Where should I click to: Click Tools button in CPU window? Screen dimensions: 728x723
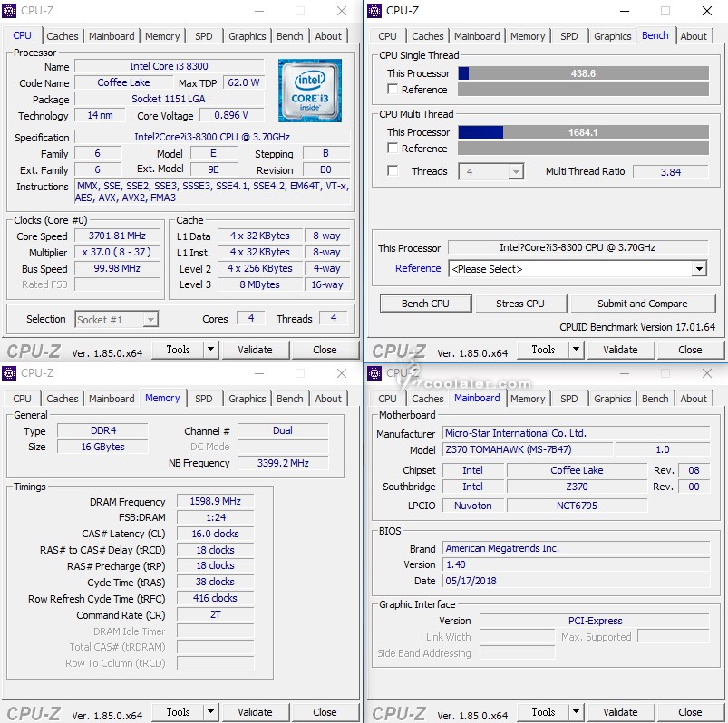pos(178,350)
